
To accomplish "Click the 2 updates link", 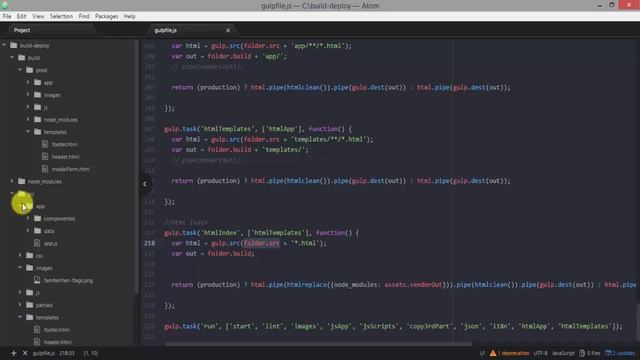I will point(623,353).
